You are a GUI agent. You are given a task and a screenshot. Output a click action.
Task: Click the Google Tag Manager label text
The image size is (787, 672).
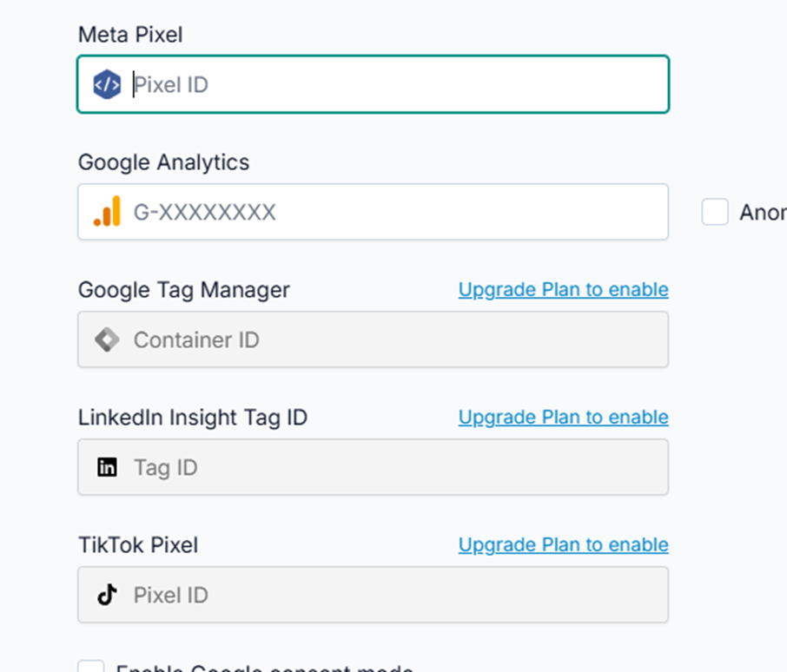click(183, 290)
